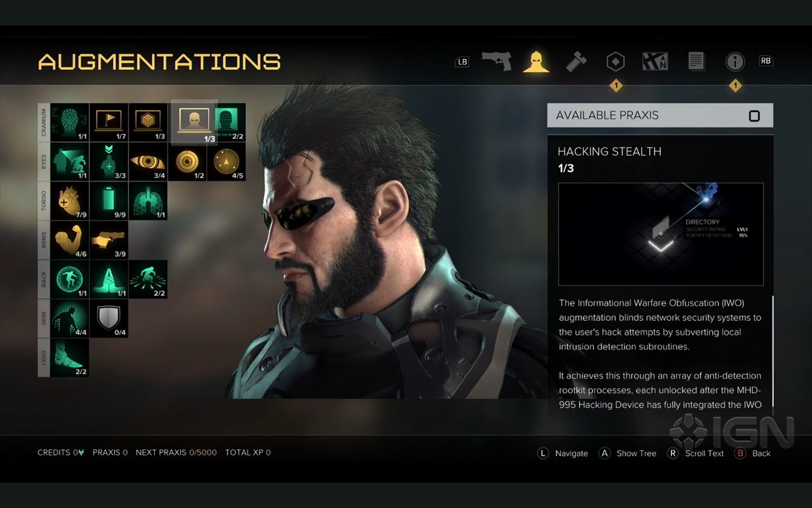The width and height of the screenshot is (812, 508).
Task: Select the Legs category label
Action: click(44, 358)
